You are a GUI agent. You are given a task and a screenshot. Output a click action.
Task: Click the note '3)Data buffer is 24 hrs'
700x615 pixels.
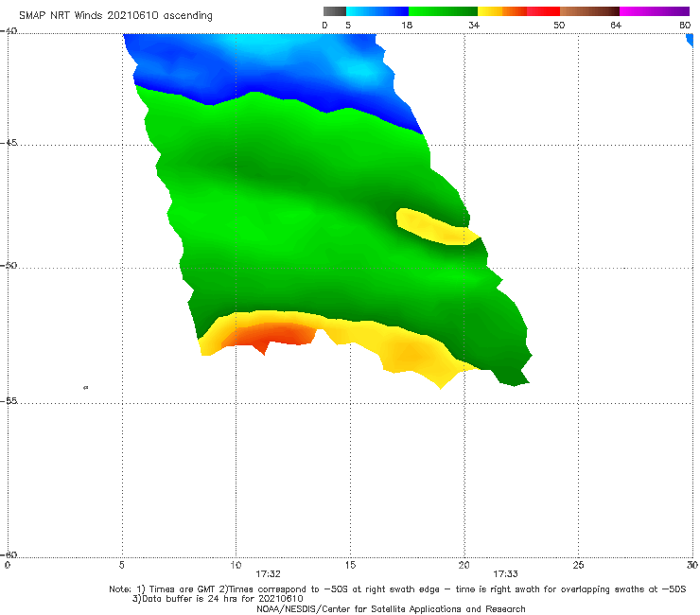[x=218, y=599]
